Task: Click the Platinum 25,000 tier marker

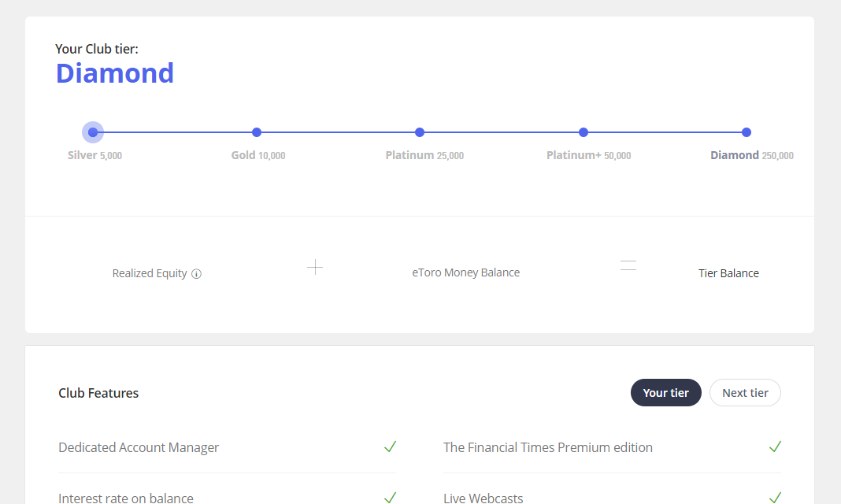Action: tap(420, 132)
